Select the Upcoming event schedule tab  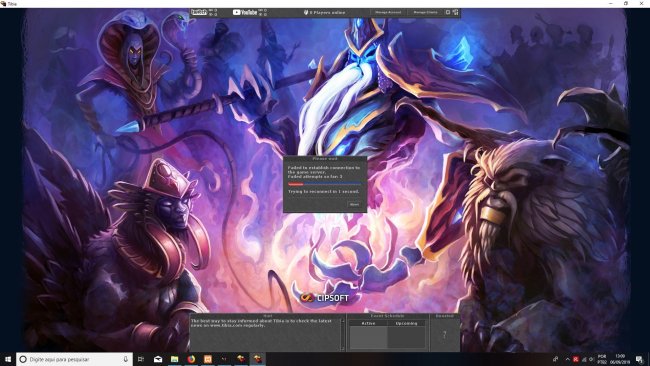(x=406, y=323)
